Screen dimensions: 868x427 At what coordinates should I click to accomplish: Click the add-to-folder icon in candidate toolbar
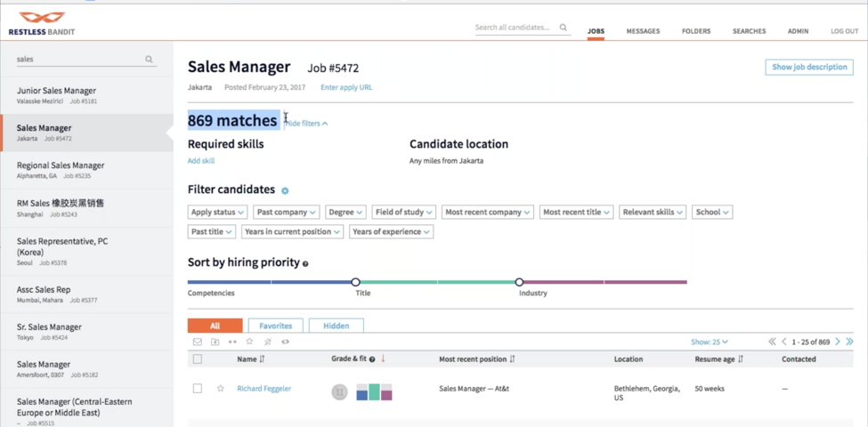[x=215, y=342]
